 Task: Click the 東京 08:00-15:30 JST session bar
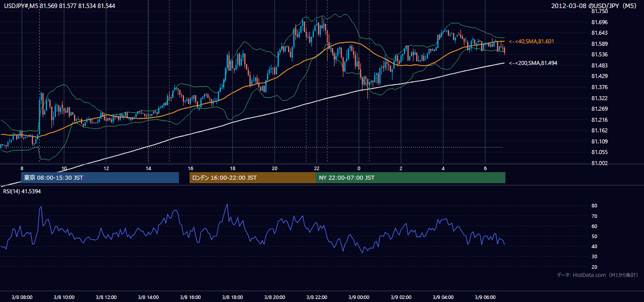pos(100,178)
